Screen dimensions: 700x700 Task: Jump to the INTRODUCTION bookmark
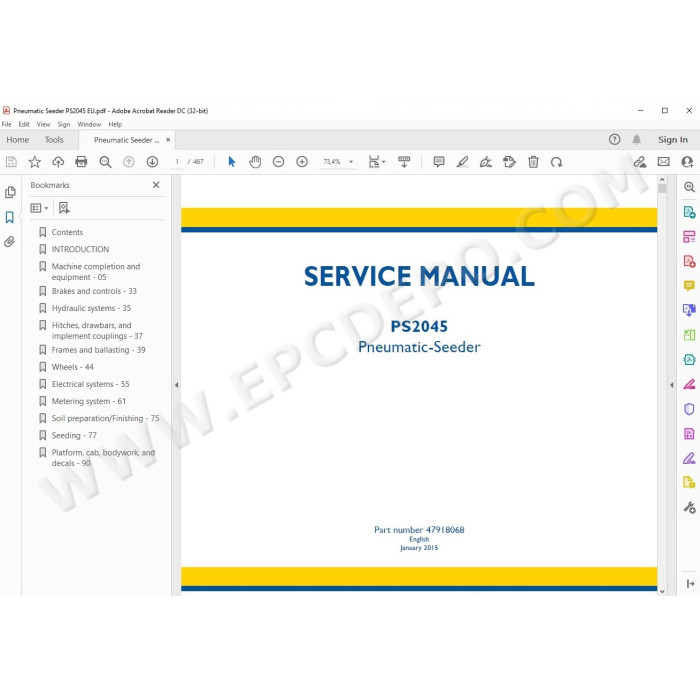coord(80,249)
